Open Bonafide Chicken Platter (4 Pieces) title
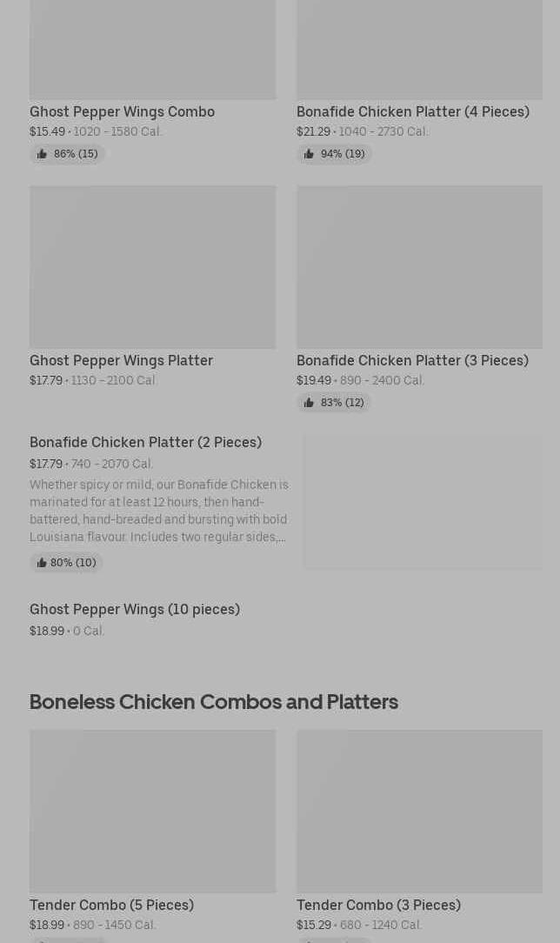 pyautogui.click(x=412, y=111)
